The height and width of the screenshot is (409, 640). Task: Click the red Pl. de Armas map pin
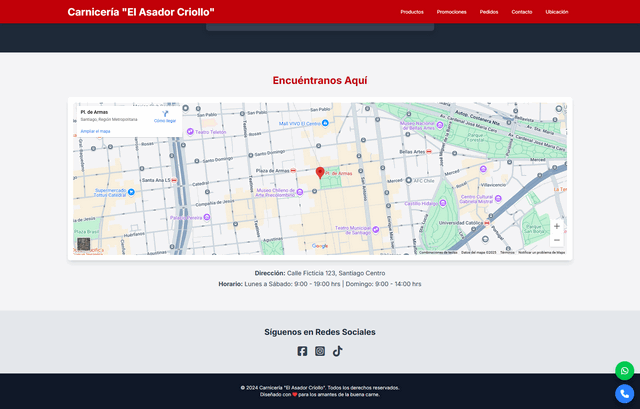point(320,173)
